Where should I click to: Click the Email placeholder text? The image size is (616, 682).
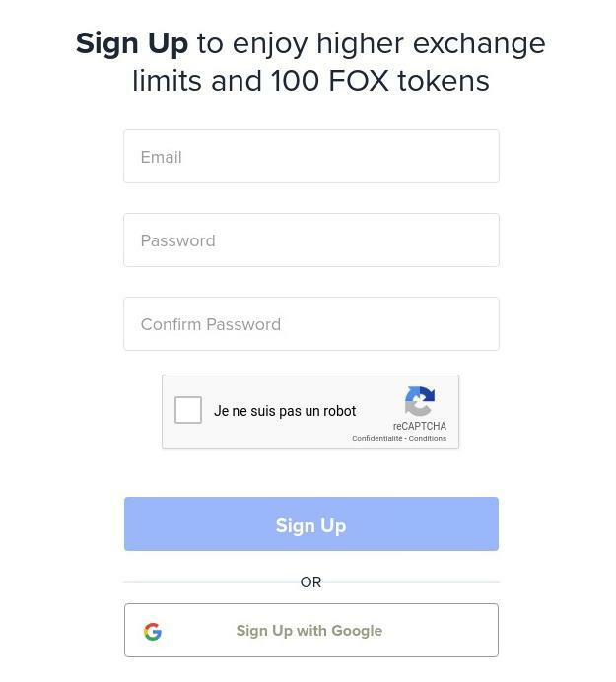point(162,158)
